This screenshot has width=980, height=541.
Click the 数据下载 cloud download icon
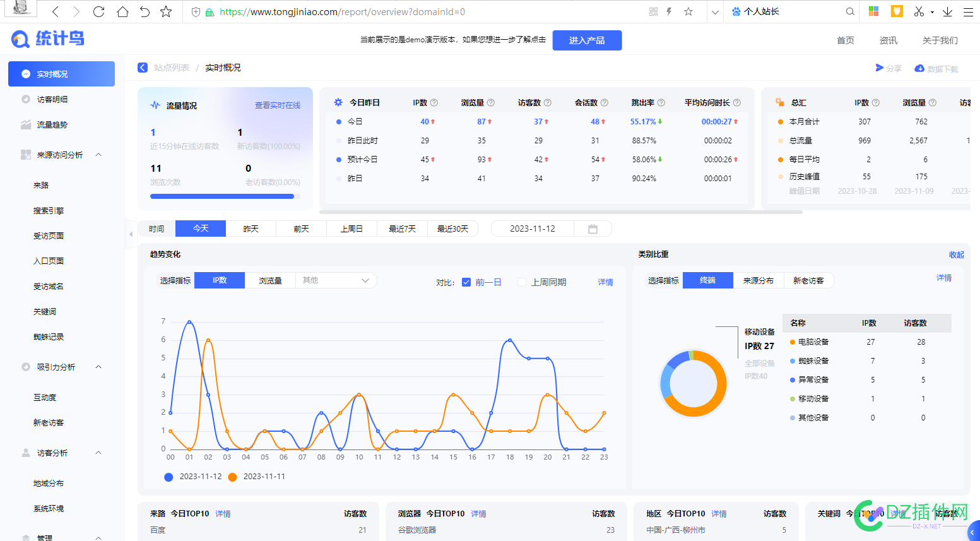point(919,68)
